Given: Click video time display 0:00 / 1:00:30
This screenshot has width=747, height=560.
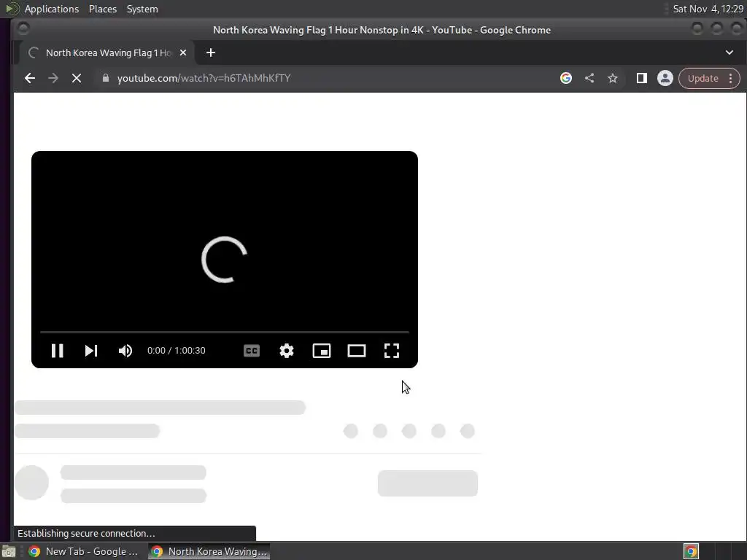Looking at the screenshot, I should click(x=177, y=351).
